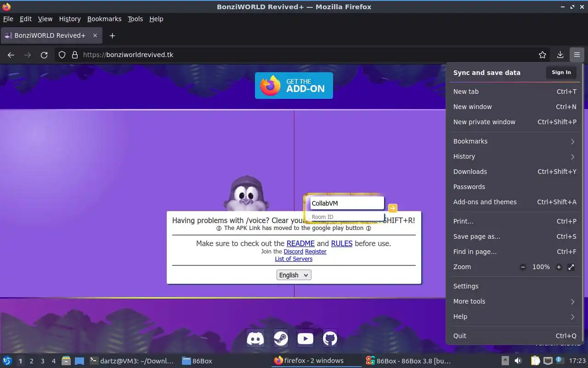Open the Tools menu
Screen dimensions: 588x368
[x=136, y=19]
